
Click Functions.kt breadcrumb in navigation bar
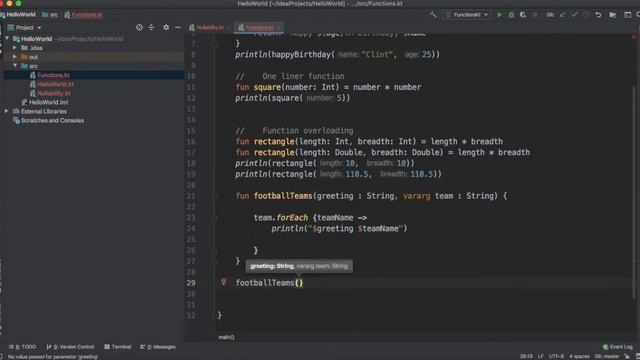click(x=84, y=15)
